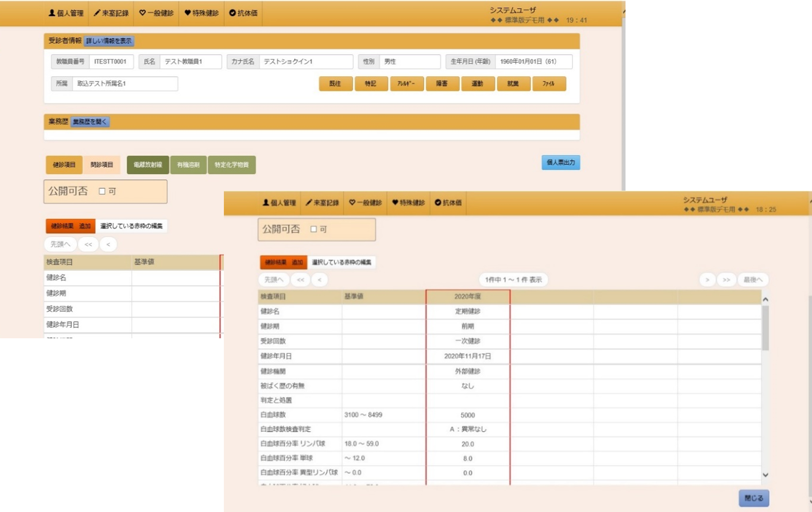Click 選択している赤枠の編集 in back window
Image resolution: width=812 pixels, height=512 pixels.
(x=131, y=226)
